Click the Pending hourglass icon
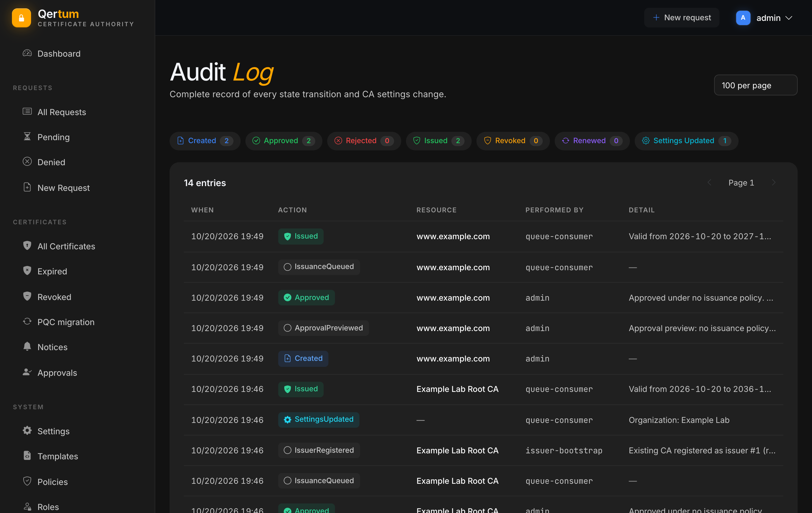812x513 pixels. coord(27,136)
